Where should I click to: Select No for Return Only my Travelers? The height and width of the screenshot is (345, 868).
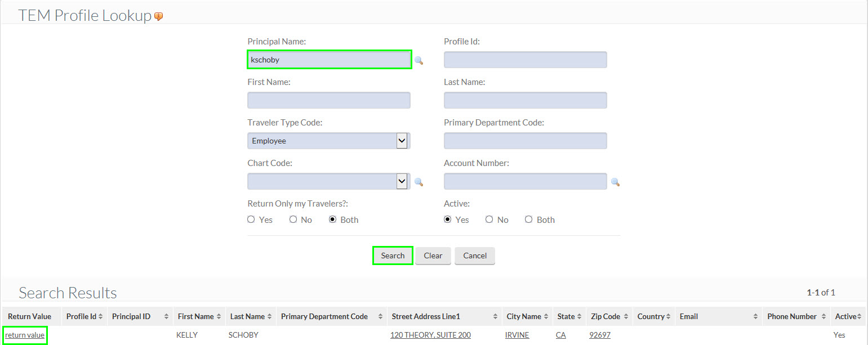point(293,219)
